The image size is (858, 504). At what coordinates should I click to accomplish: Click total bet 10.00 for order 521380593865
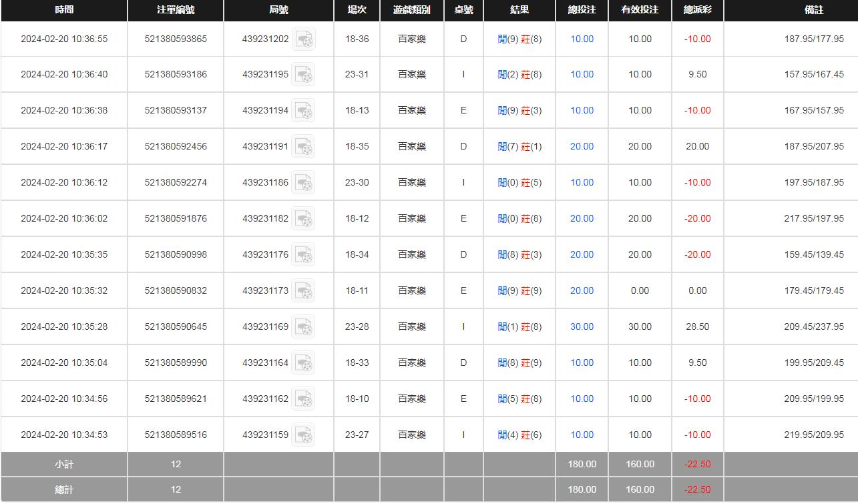point(582,39)
